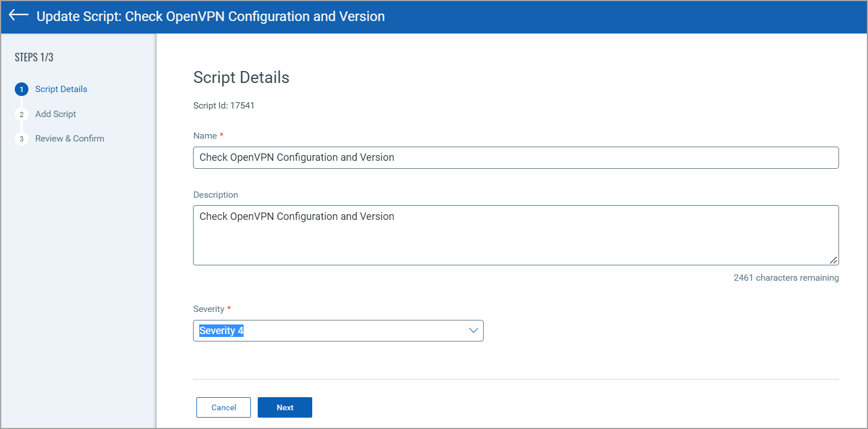
Task: Go to the Script Details step label
Action: 61,89
